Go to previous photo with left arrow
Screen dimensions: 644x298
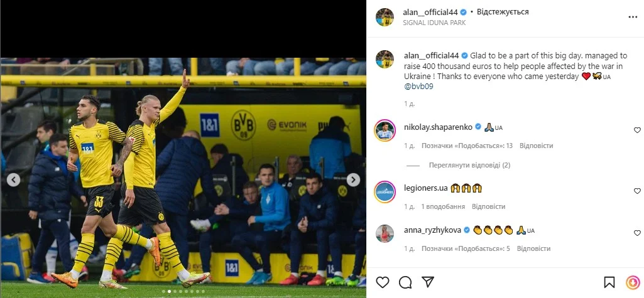[14, 179]
